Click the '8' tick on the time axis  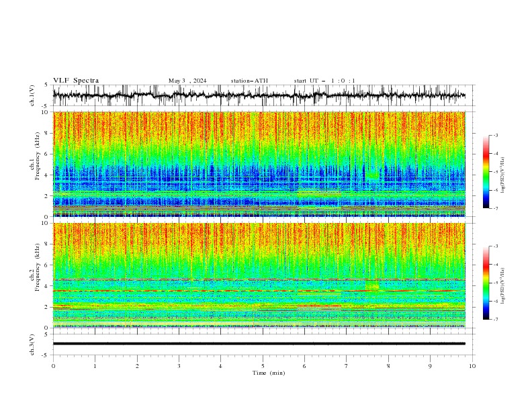388,366
